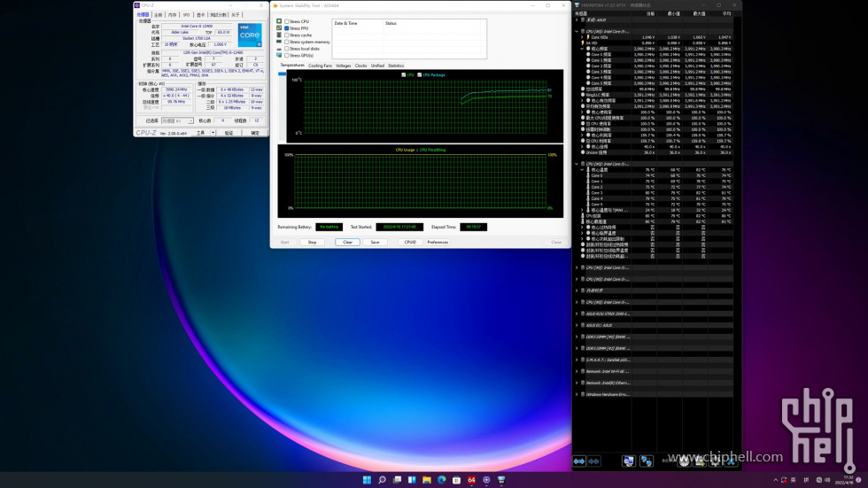Toggle the CPU graph line checkbox
The image size is (868, 488).
click(x=404, y=74)
